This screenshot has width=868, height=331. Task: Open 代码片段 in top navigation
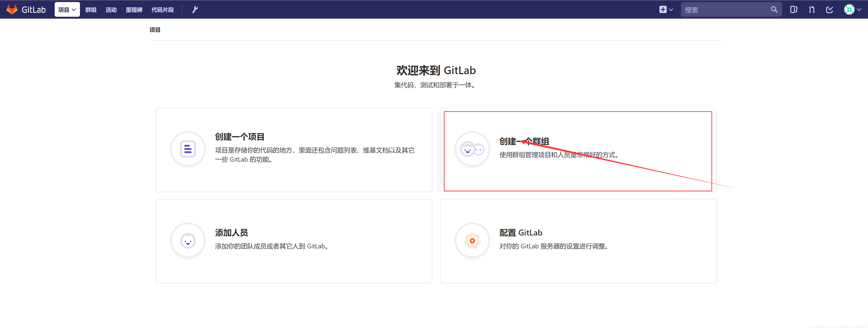pos(162,10)
